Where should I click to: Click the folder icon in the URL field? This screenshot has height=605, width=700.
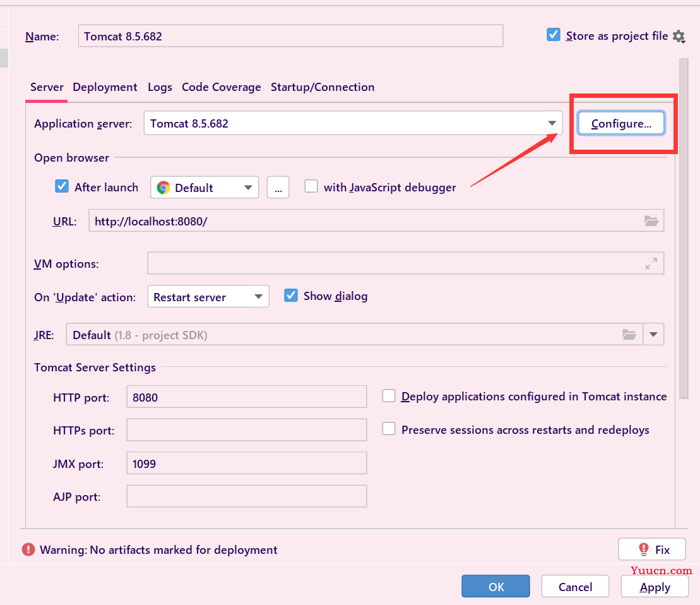pyautogui.click(x=651, y=220)
